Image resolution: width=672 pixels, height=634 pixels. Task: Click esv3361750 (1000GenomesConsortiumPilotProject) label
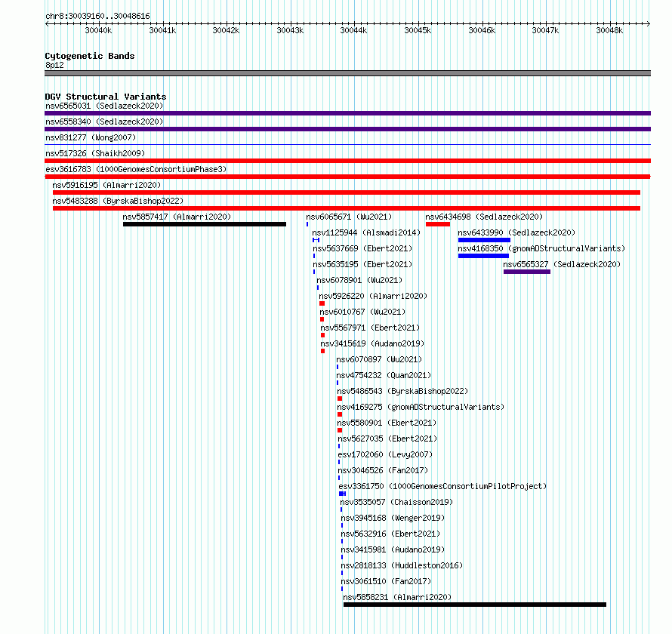click(x=442, y=486)
